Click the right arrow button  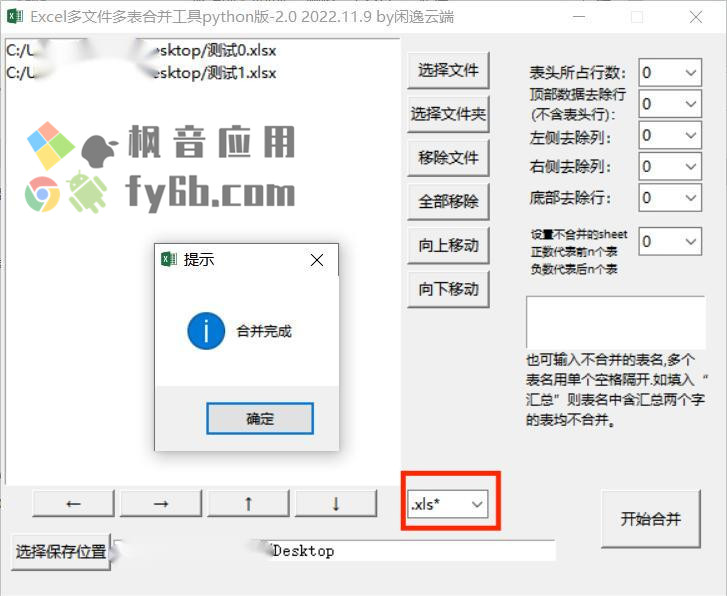(161, 503)
